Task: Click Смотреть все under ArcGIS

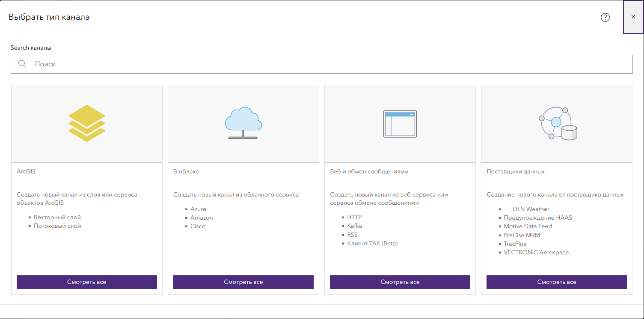Action: tap(87, 282)
